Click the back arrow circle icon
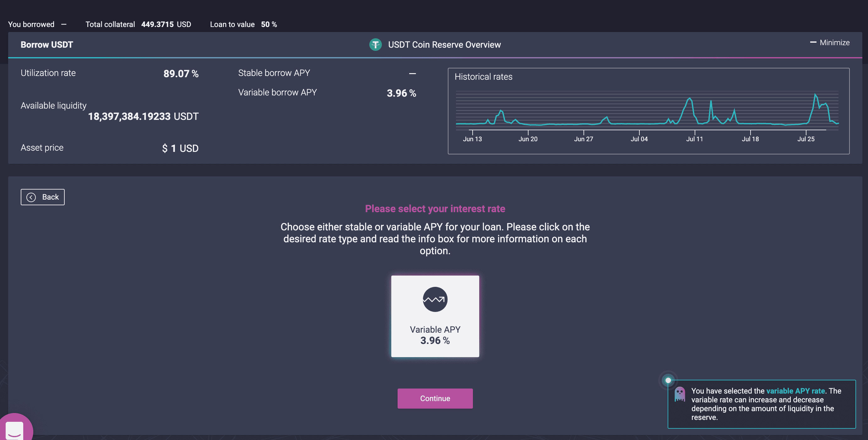 pos(31,197)
